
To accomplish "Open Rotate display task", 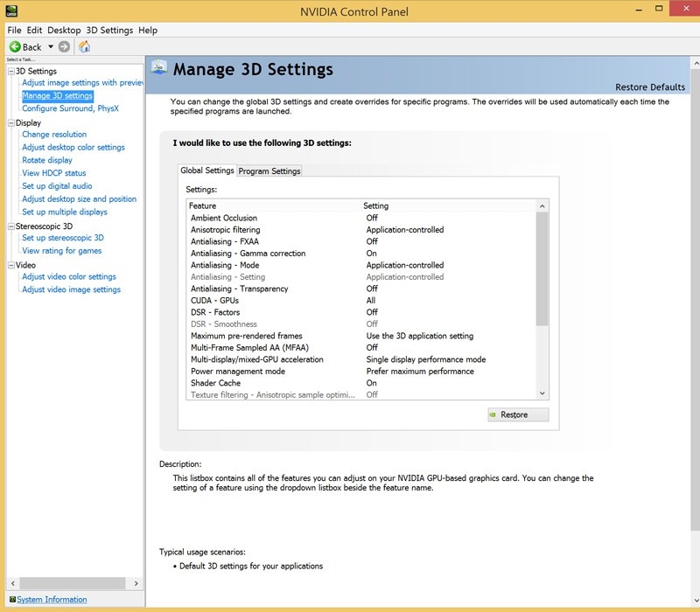I will pos(47,160).
